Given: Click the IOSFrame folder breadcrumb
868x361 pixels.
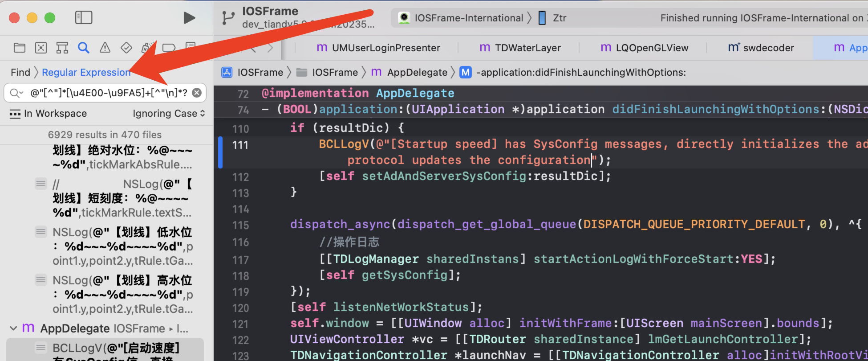Looking at the screenshot, I should click(327, 72).
